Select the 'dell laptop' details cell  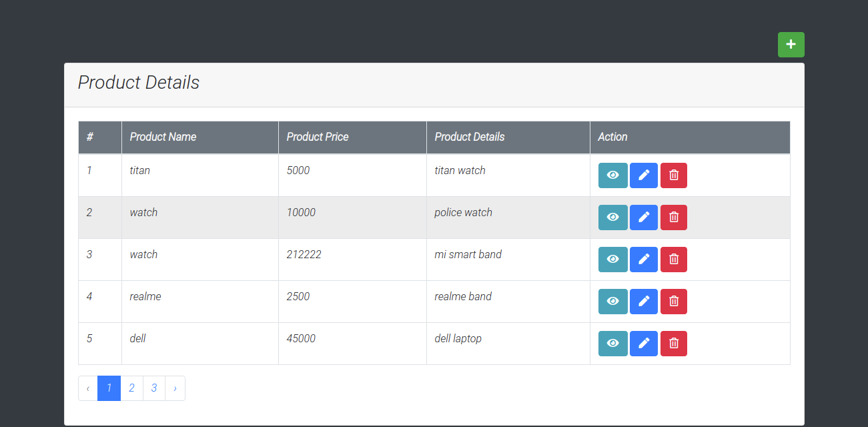[x=508, y=344]
